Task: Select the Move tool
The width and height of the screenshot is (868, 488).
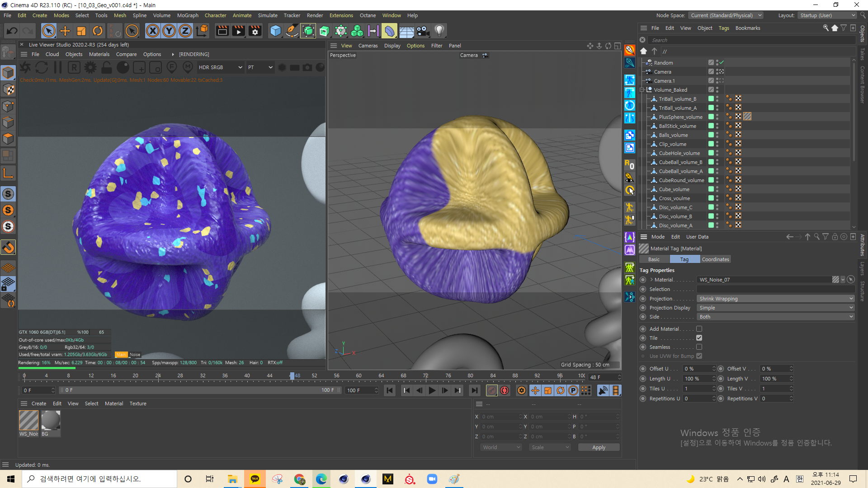Action: (x=65, y=31)
